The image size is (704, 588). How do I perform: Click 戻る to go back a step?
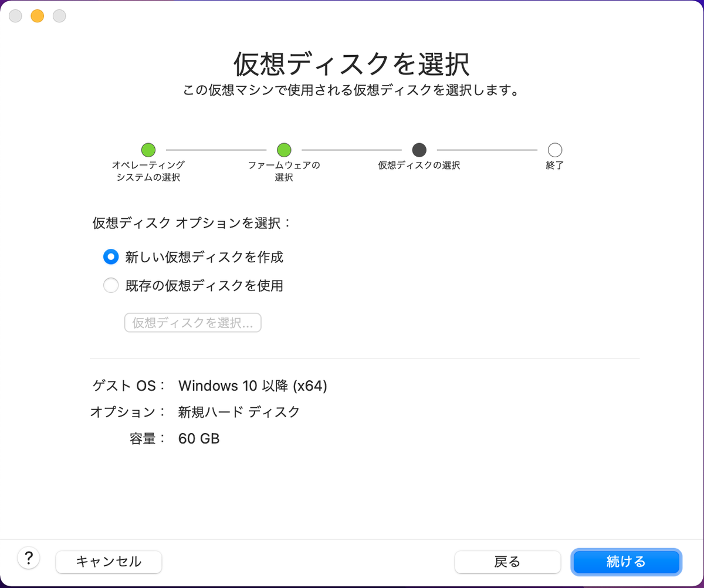(507, 562)
